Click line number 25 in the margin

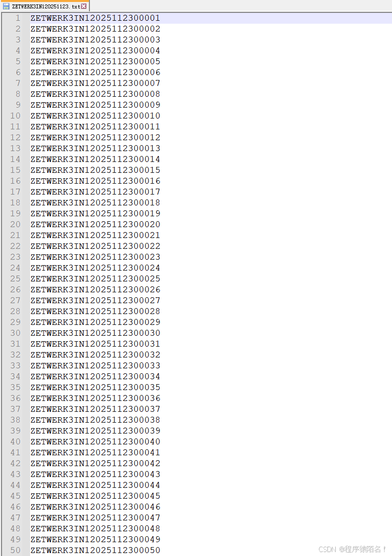[x=15, y=278]
